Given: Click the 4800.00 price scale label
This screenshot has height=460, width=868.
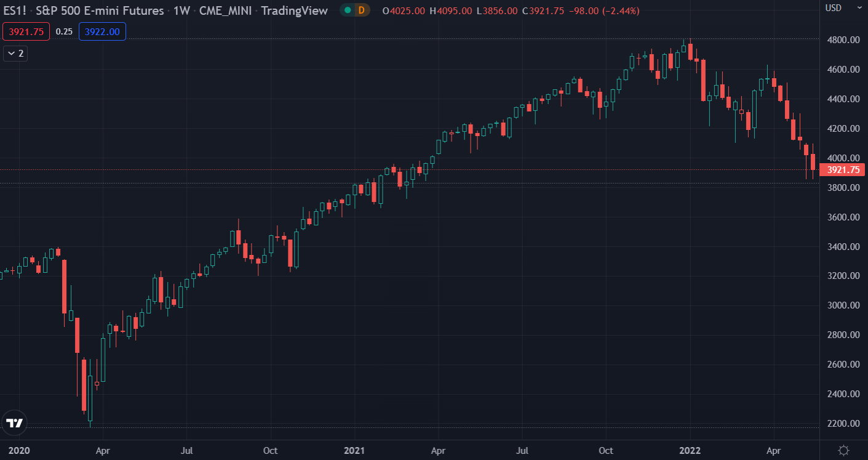Looking at the screenshot, I should [843, 40].
